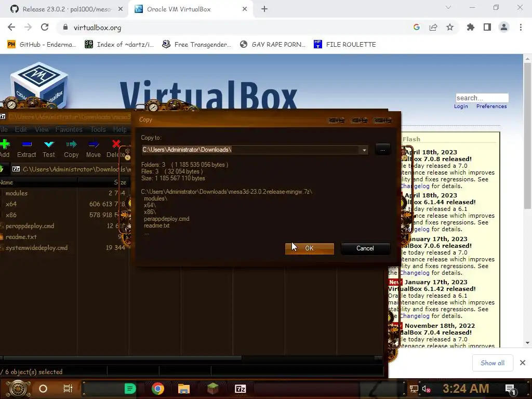Click the web page vertical scrollbar

click(527, 136)
